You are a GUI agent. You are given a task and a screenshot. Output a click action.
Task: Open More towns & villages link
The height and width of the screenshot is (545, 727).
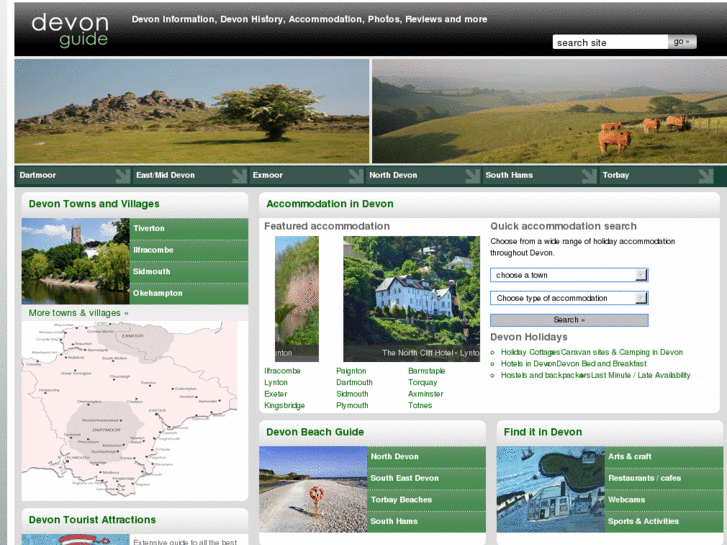point(78,313)
